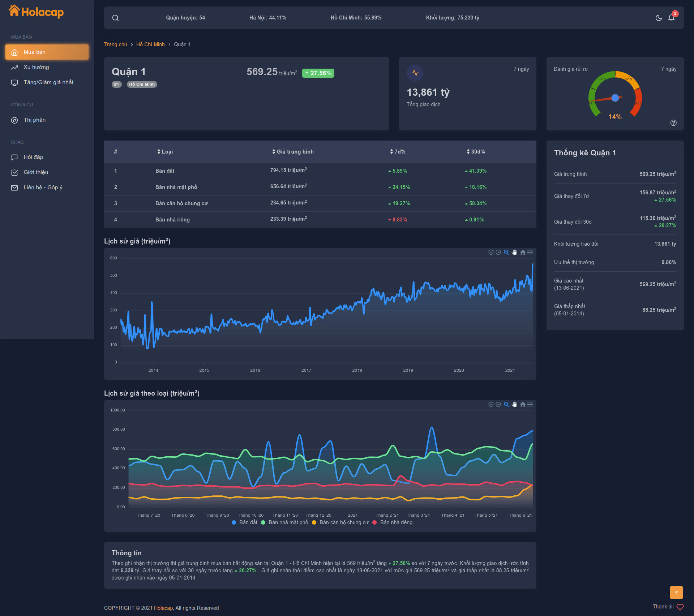Click the Holacap logo
Image resolution: width=694 pixels, height=616 pixels.
(35, 12)
